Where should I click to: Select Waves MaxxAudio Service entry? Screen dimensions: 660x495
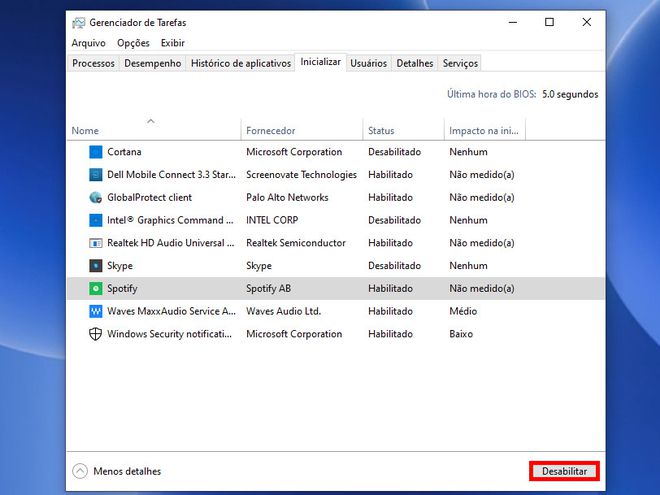[171, 311]
